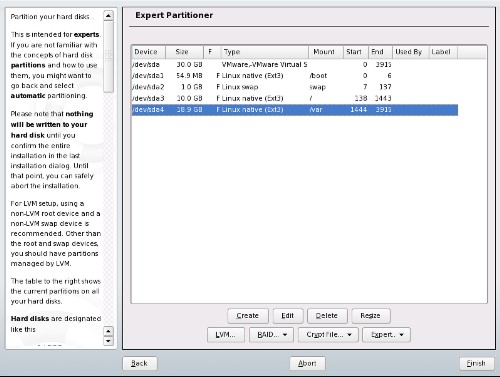Image resolution: width=500 pixels, height=377 pixels.
Task: Select the /dev/sda3 root partition row
Action: (295, 98)
